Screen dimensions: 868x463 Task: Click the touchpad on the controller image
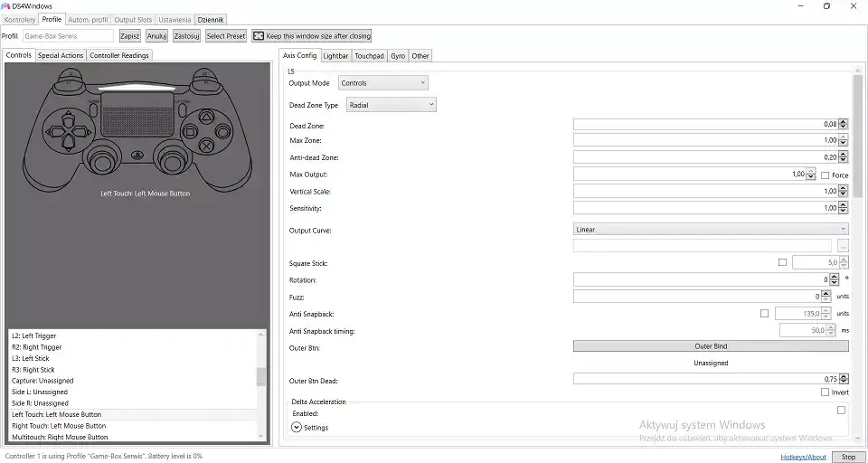tap(137, 115)
